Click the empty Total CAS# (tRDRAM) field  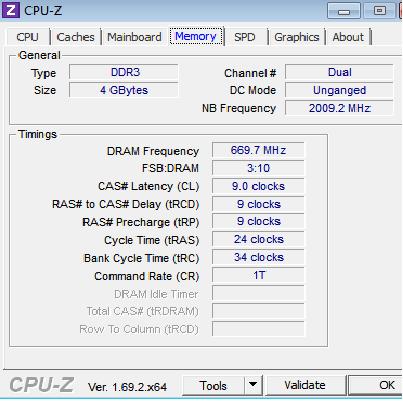click(x=258, y=311)
